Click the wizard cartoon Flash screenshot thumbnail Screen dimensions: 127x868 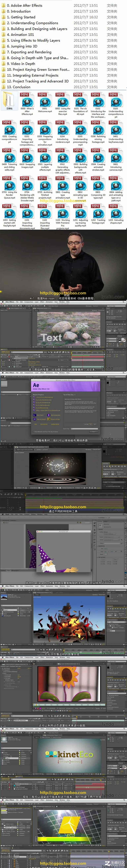tap(63, 549)
